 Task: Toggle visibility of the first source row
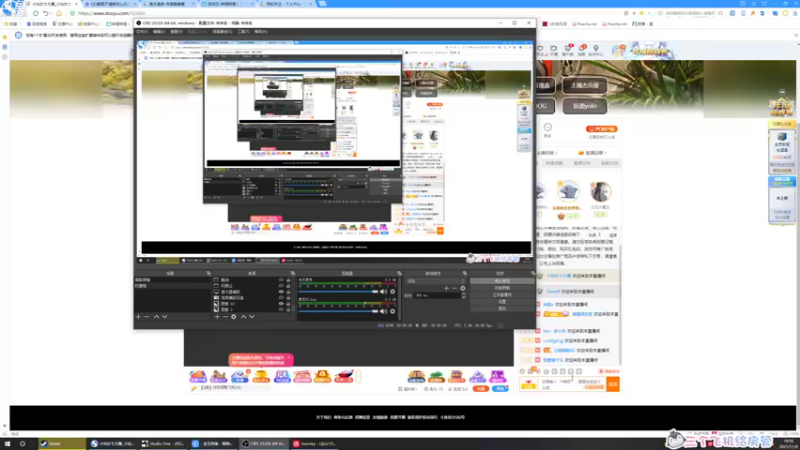click(281, 280)
